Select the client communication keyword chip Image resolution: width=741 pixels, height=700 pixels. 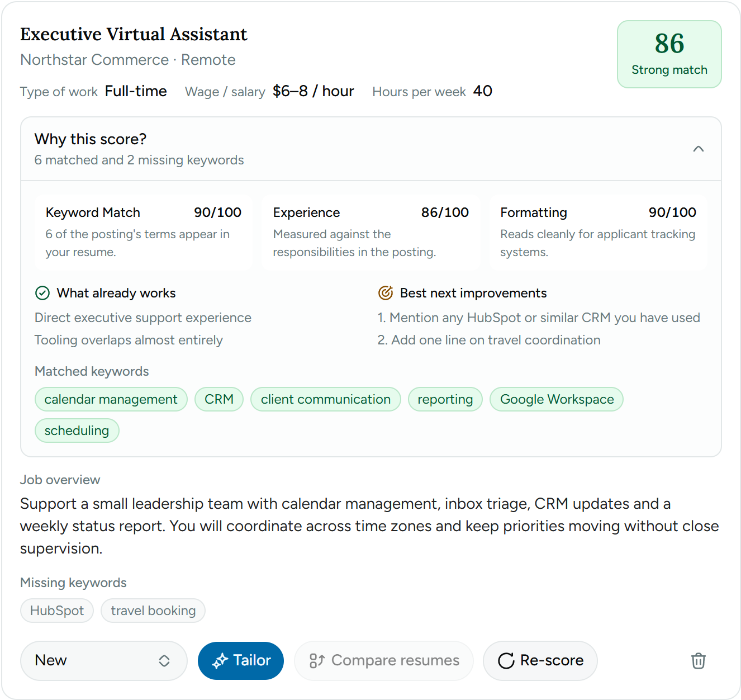pyautogui.click(x=326, y=399)
